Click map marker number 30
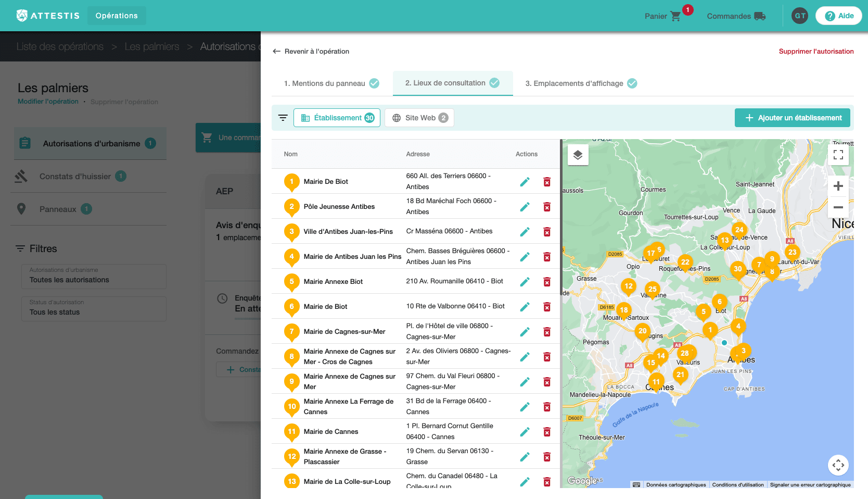The width and height of the screenshot is (868, 499). tap(737, 270)
